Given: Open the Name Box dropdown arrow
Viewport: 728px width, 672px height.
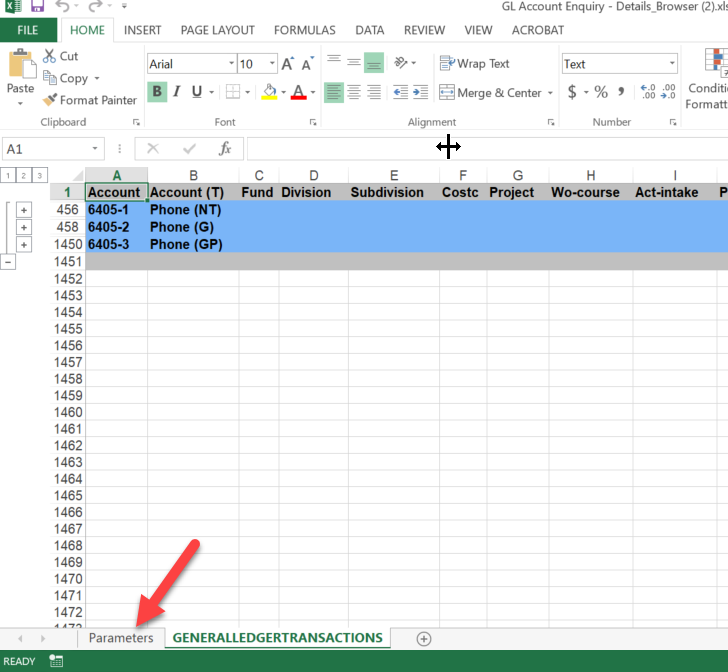Looking at the screenshot, I should click(95, 149).
